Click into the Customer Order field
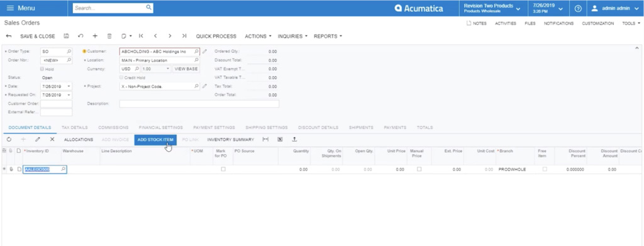644x246 pixels. click(56, 104)
